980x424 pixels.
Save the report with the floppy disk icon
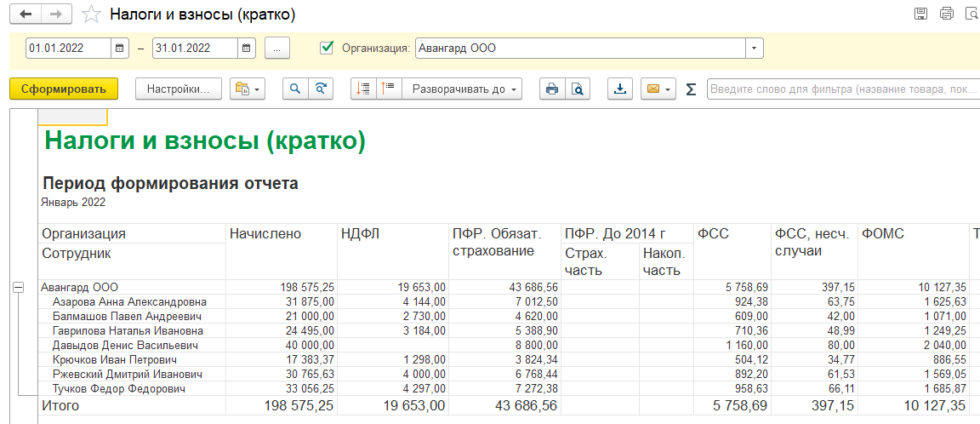[920, 14]
